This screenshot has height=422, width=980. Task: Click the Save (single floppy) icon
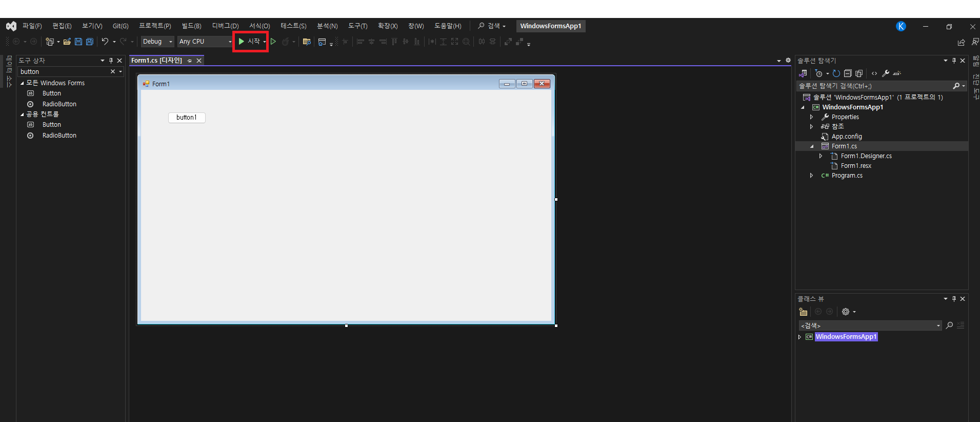click(x=78, y=42)
